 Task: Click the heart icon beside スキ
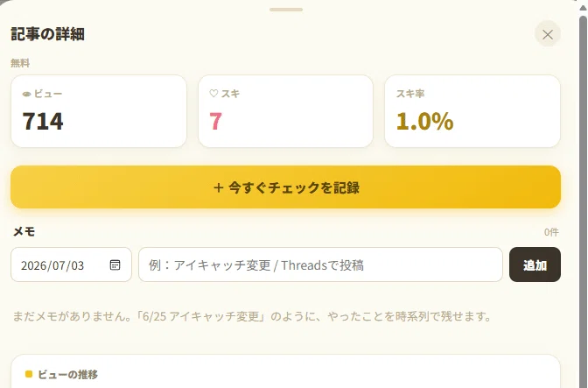[x=213, y=94]
